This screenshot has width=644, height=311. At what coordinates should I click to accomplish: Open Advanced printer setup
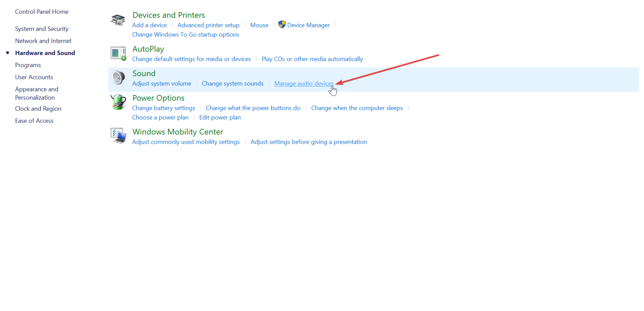[x=208, y=25]
